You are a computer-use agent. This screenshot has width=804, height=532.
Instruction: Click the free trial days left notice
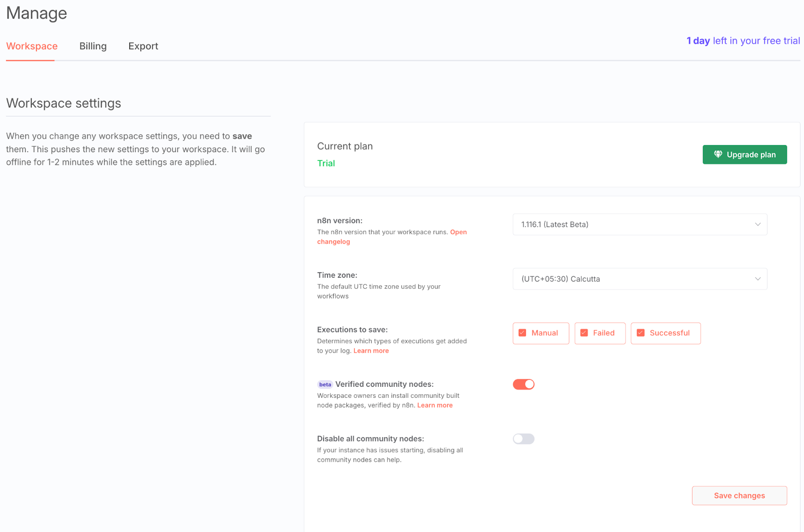[x=743, y=41]
